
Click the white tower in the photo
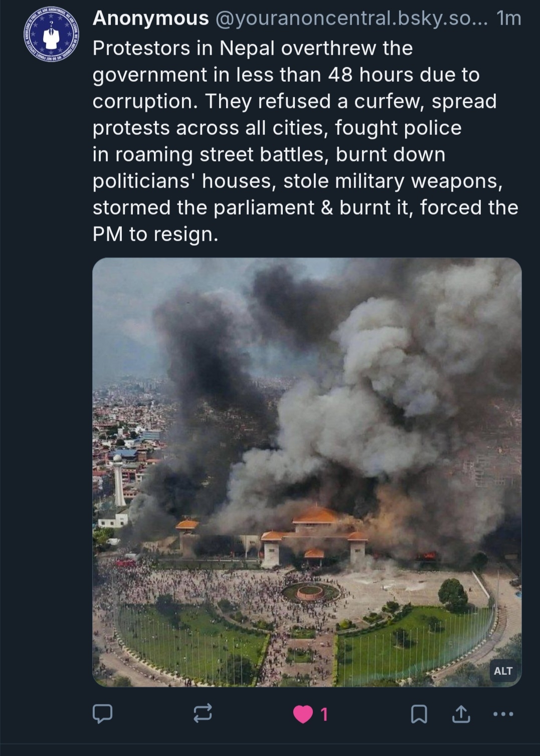pos(118,480)
